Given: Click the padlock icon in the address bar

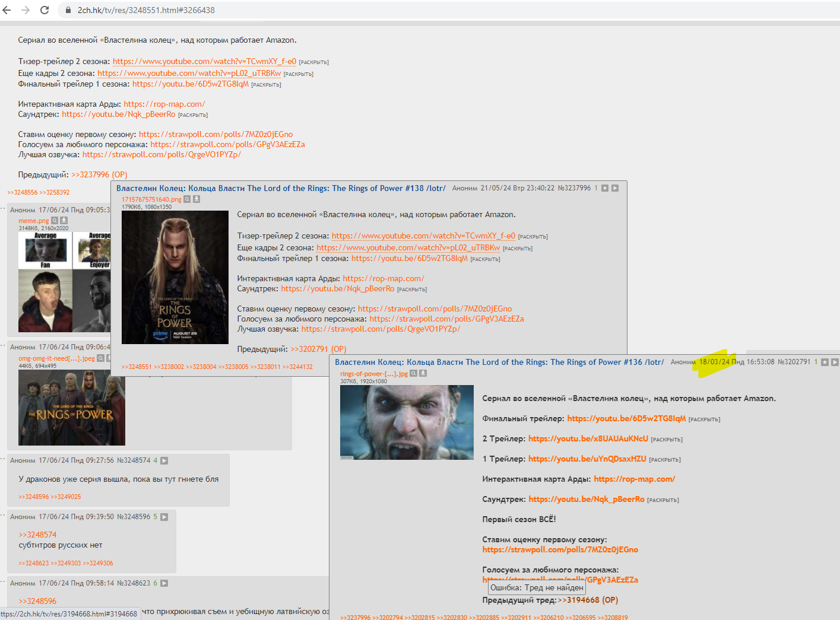Looking at the screenshot, I should point(68,10).
